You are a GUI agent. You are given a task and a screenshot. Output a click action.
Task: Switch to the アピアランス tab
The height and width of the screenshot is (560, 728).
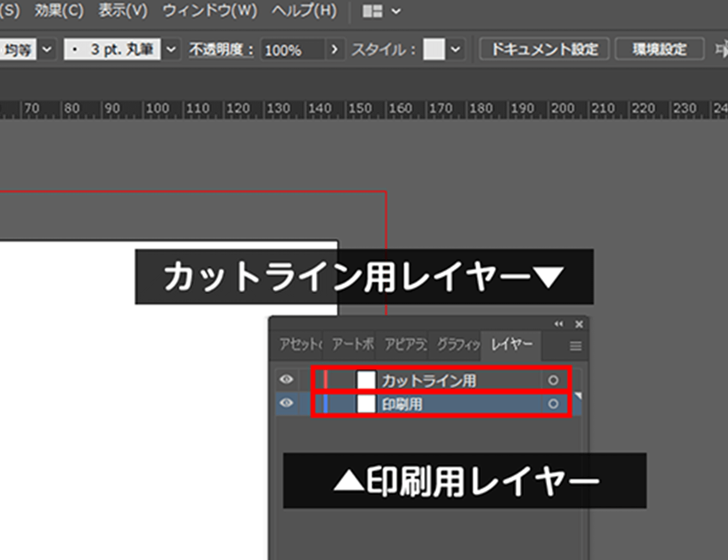(x=401, y=345)
